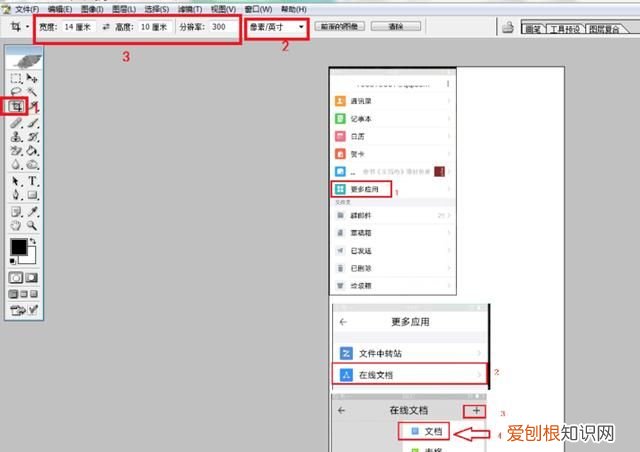Open the File Browser icon in options bar
640x452 pixels.
pos(508,27)
